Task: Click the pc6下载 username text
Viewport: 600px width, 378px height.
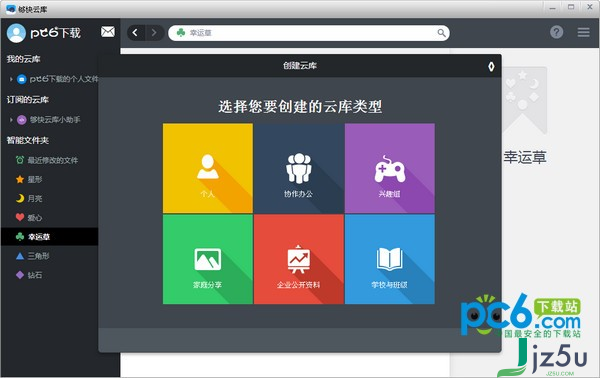Action: coord(55,33)
